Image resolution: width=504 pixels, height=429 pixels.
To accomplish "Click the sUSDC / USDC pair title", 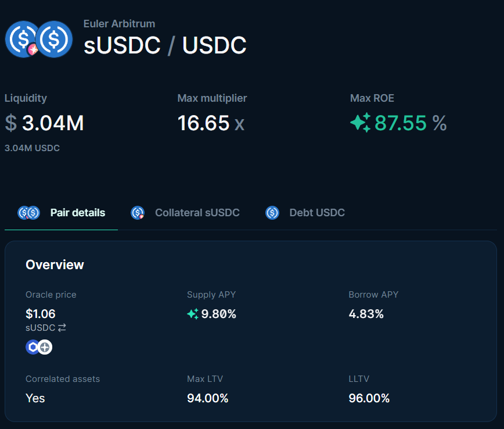I will click(x=165, y=45).
